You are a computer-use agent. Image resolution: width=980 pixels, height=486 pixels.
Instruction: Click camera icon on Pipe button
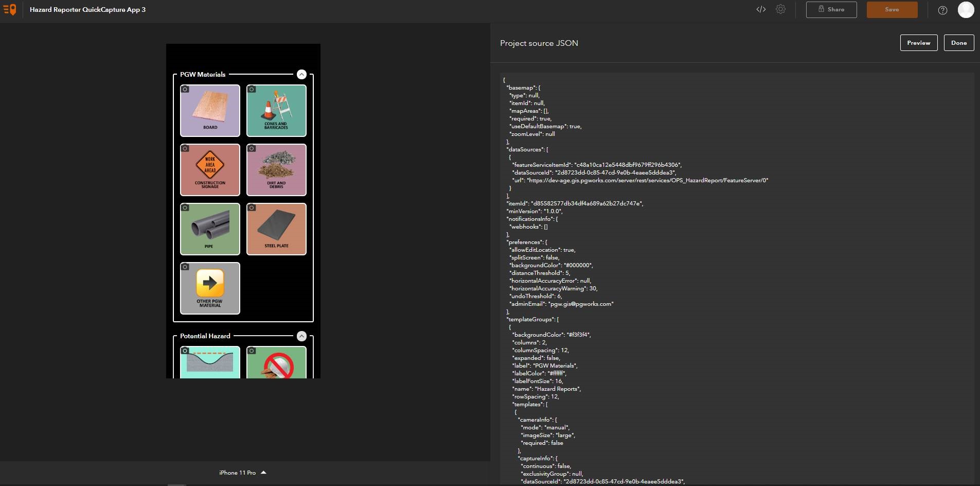185,208
